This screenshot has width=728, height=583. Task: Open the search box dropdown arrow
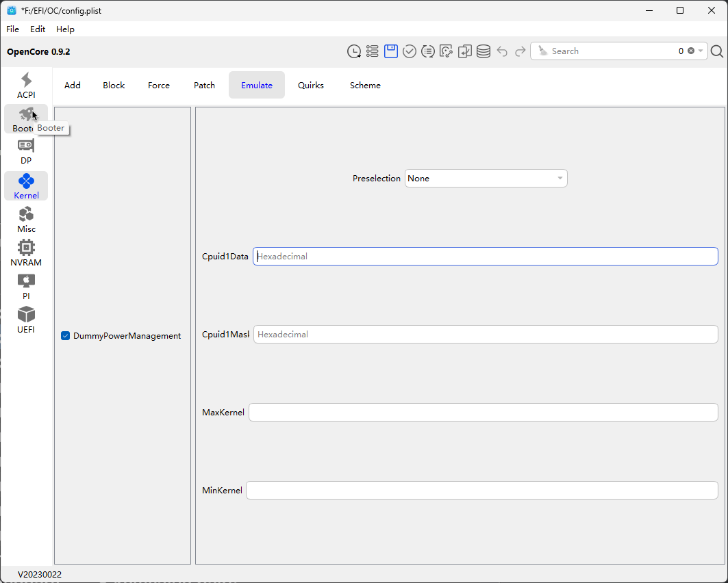701,51
